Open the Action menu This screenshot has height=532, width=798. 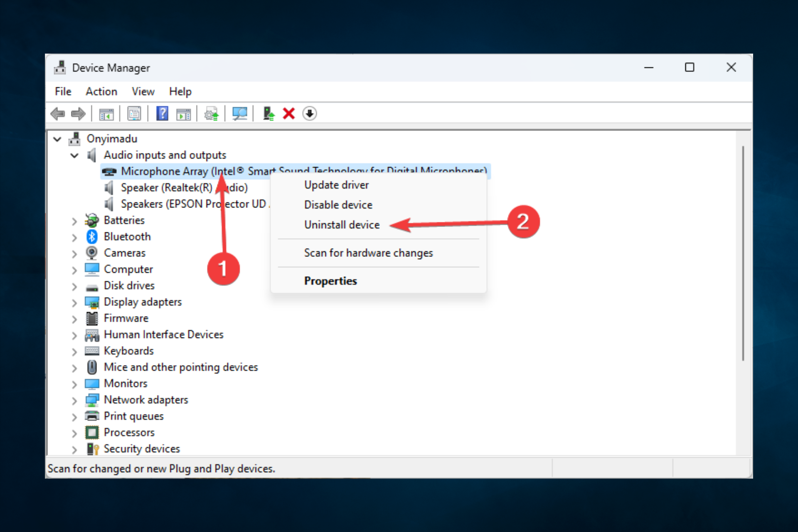coord(101,91)
